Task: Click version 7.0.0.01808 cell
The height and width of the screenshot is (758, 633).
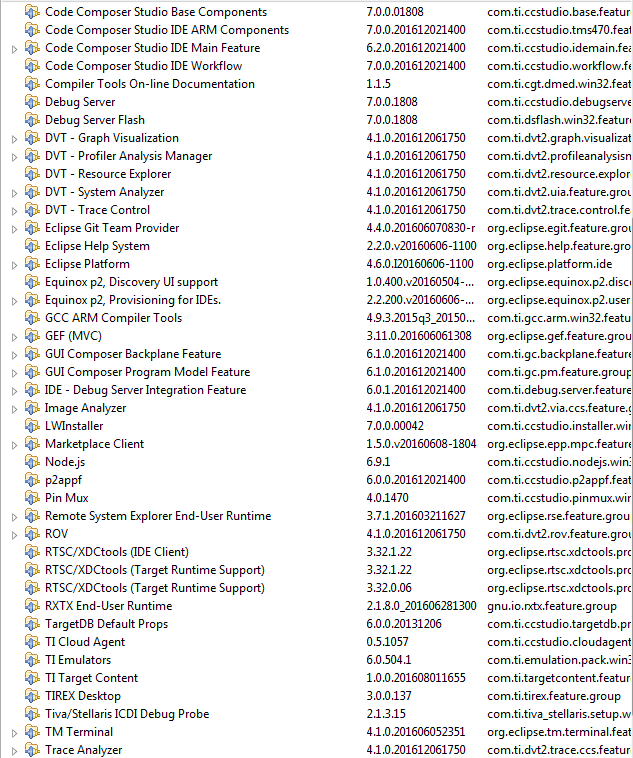Action: point(396,12)
